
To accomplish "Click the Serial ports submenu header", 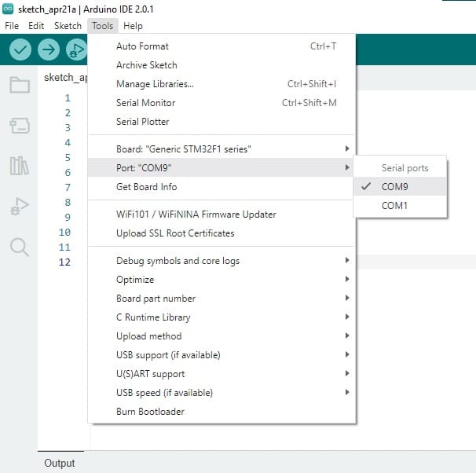I will click(405, 168).
